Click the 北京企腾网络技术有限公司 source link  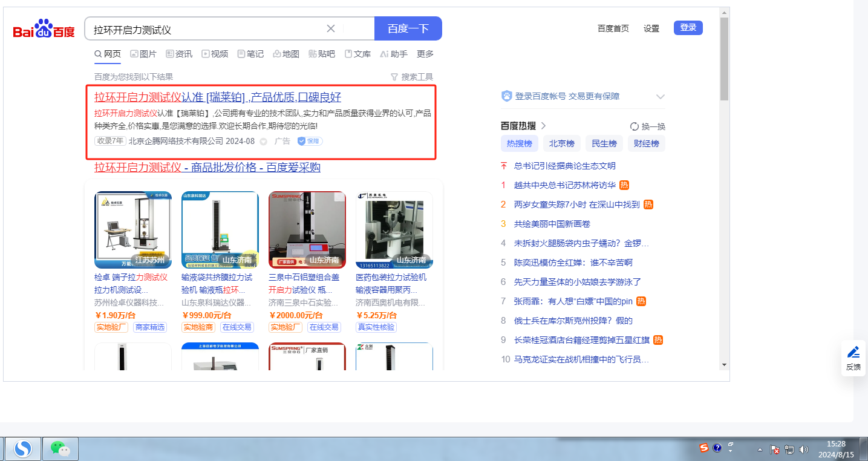(176, 141)
